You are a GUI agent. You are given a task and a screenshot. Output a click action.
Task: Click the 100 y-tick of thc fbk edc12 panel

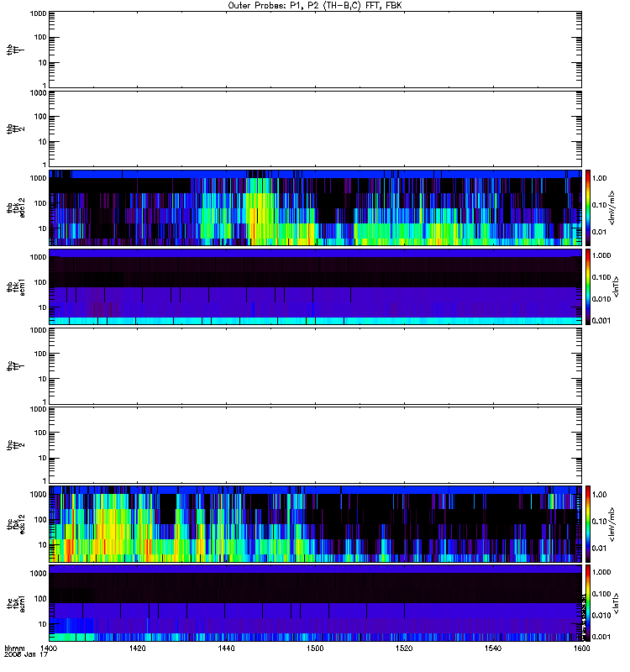(40, 520)
